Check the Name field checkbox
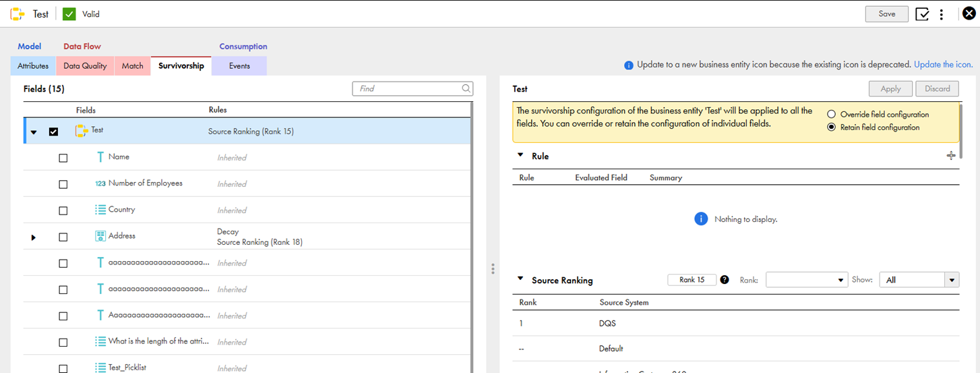This screenshot has height=373, width=980. tap(63, 158)
